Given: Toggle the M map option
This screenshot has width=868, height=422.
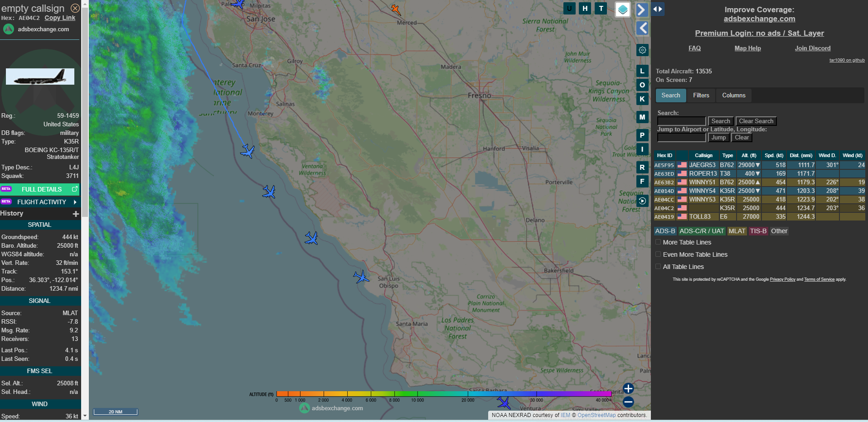Looking at the screenshot, I should tap(642, 117).
